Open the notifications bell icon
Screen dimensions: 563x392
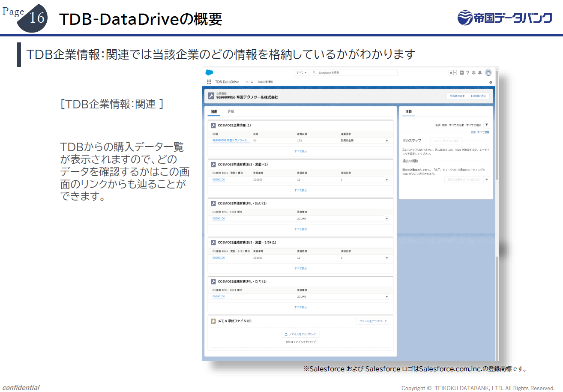[480, 72]
